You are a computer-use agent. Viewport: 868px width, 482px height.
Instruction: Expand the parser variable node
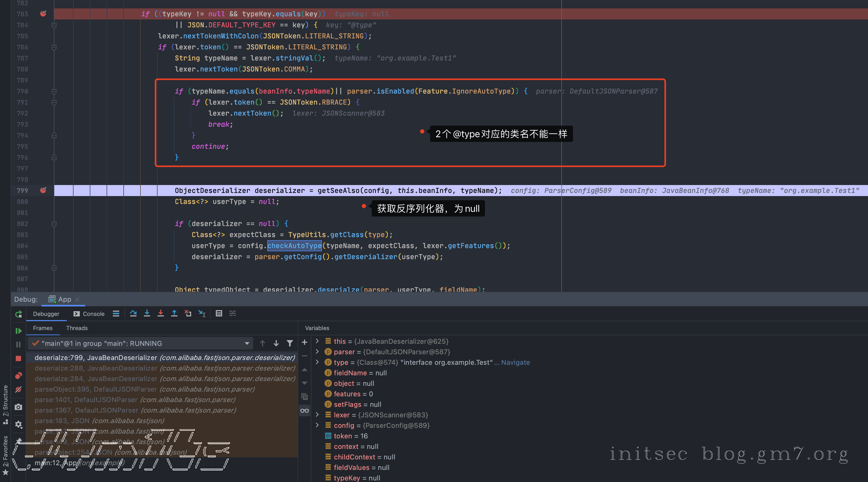click(317, 351)
